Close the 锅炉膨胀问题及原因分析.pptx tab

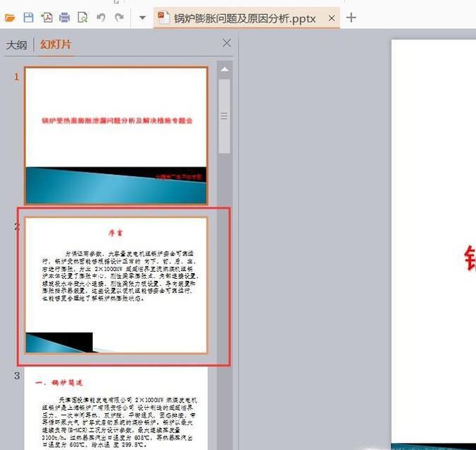tap(332, 18)
